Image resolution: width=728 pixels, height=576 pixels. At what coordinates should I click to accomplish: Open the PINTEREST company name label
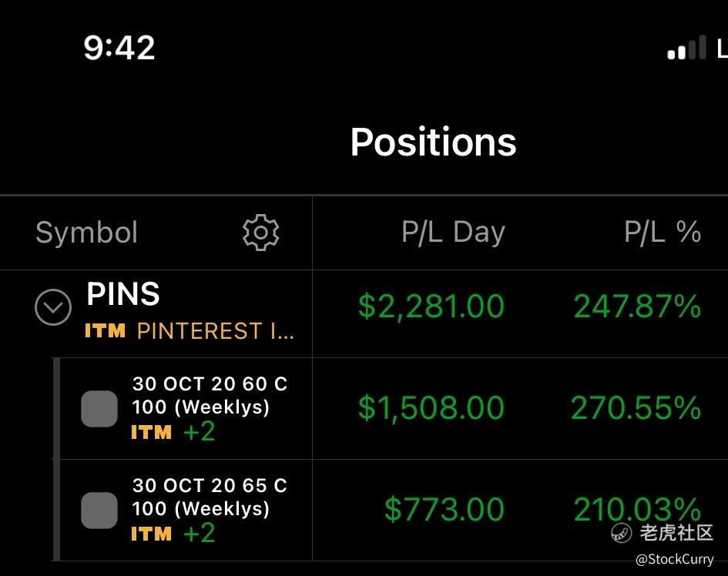(215, 331)
